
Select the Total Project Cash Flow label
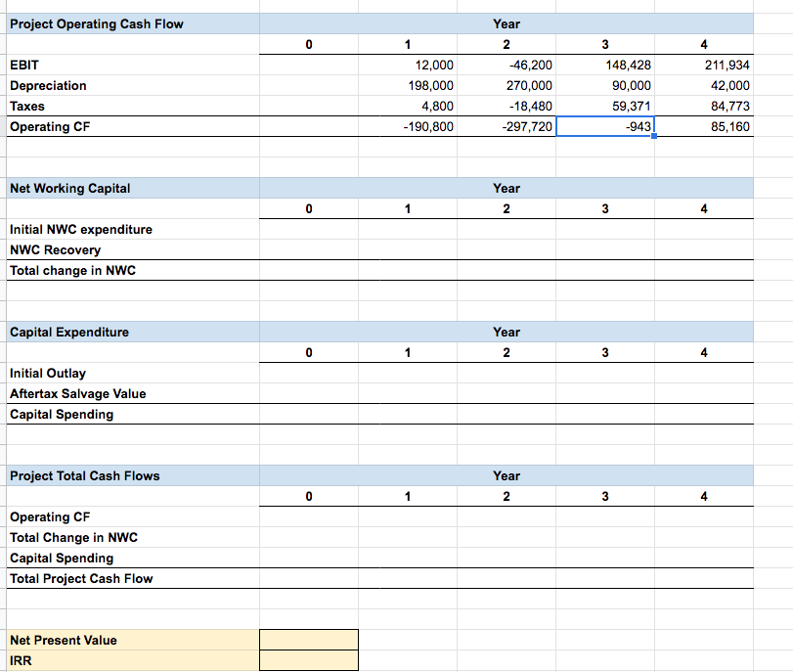81,578
